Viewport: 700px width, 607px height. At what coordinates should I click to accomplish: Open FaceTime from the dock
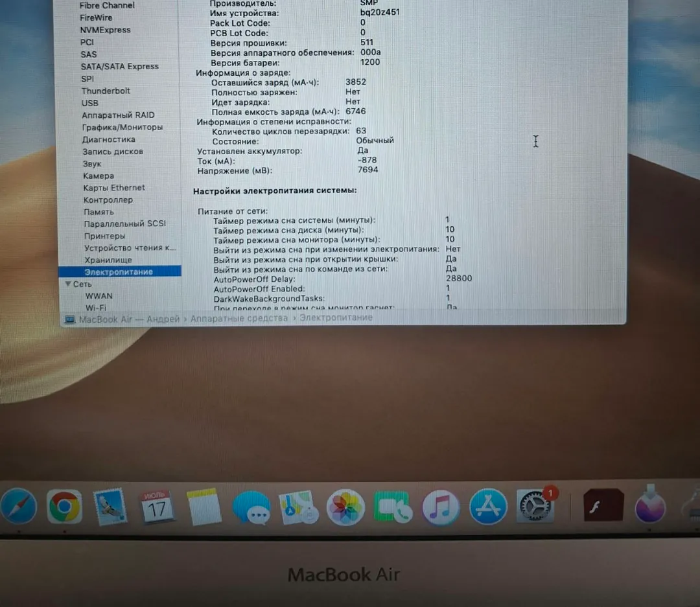click(x=393, y=507)
